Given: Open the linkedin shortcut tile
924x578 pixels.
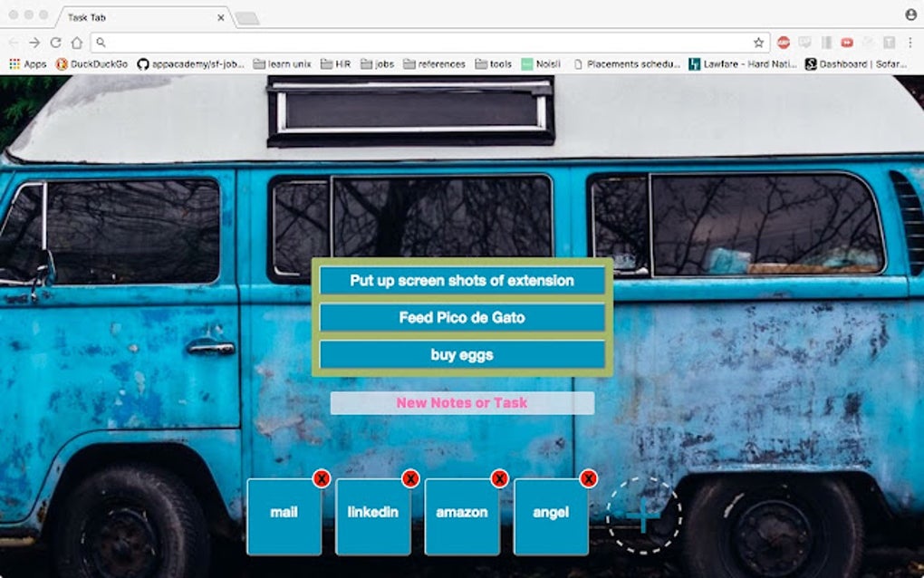Looking at the screenshot, I should click(373, 516).
